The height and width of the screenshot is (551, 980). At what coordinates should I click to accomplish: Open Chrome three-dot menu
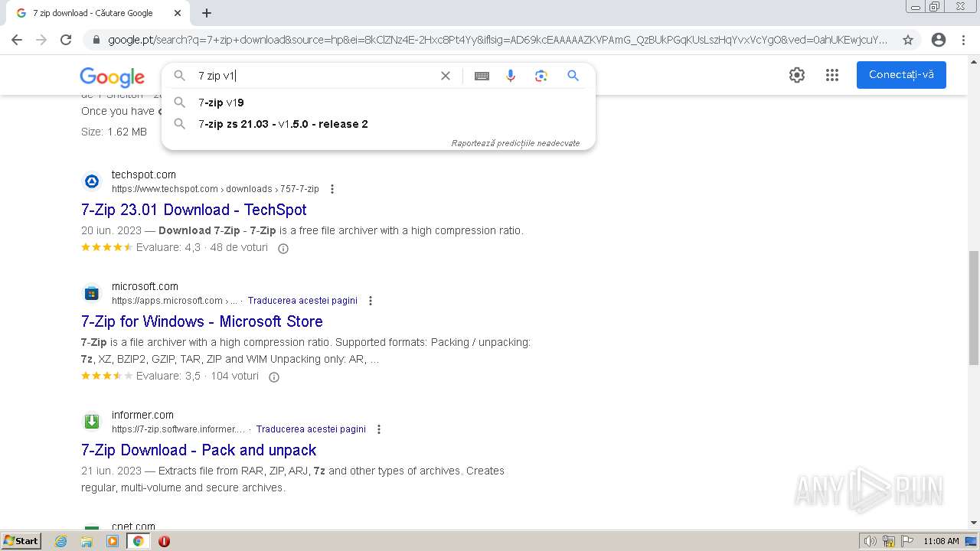[x=963, y=40]
